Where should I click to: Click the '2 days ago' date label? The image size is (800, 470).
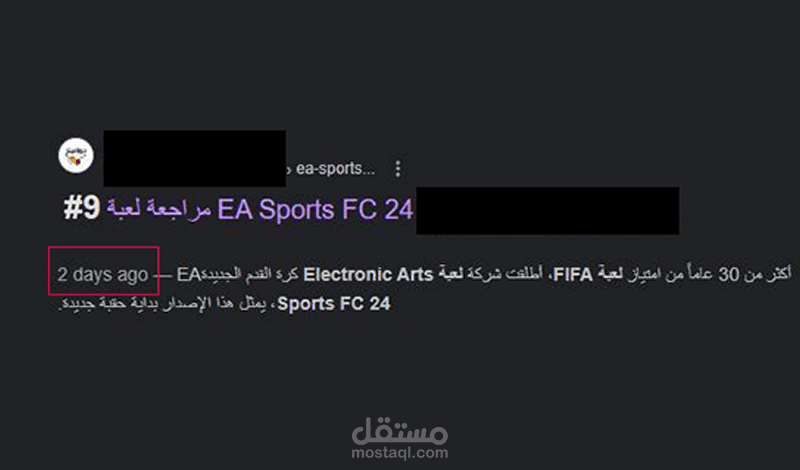pos(103,275)
